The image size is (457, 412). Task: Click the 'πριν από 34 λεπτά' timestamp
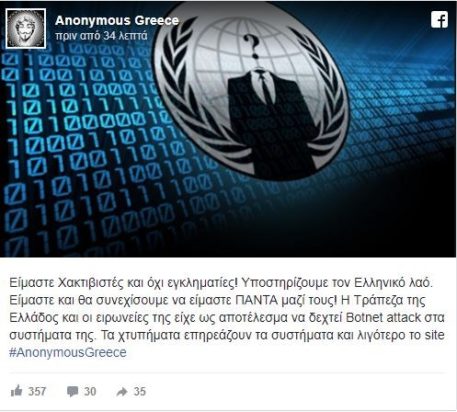101,36
